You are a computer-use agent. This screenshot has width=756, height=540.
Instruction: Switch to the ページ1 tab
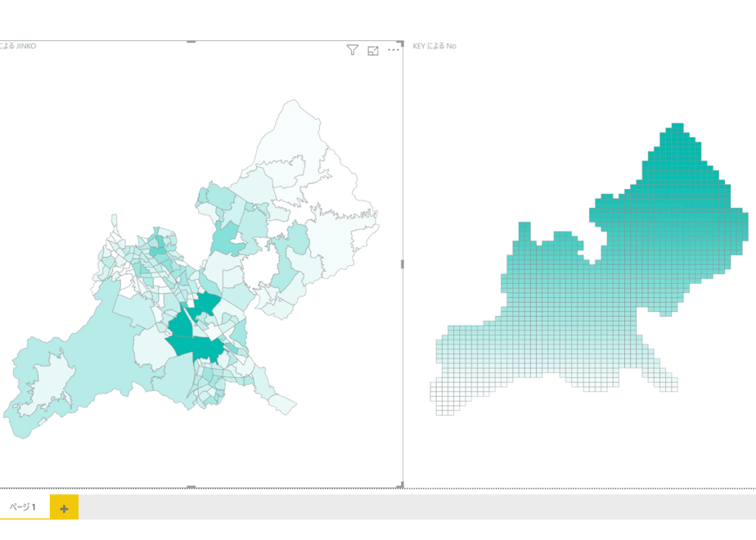[x=23, y=506]
